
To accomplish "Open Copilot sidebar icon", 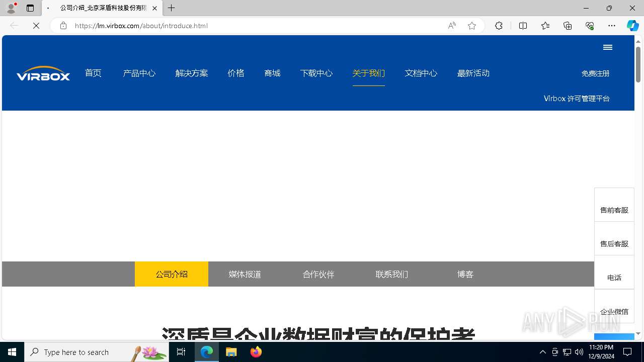I will [x=632, y=26].
